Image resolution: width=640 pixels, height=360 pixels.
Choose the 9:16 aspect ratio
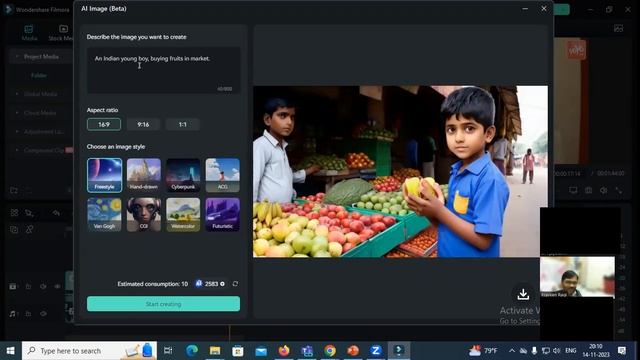[143, 124]
